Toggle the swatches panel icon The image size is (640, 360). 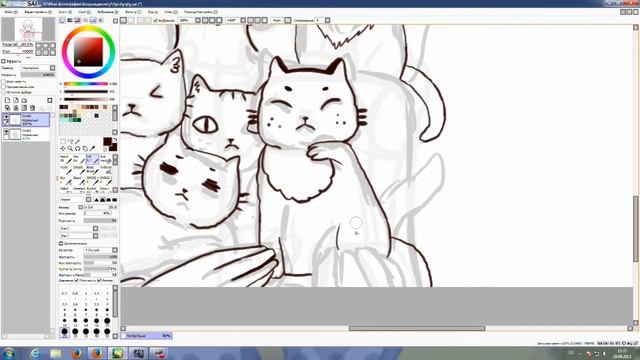pos(93,20)
